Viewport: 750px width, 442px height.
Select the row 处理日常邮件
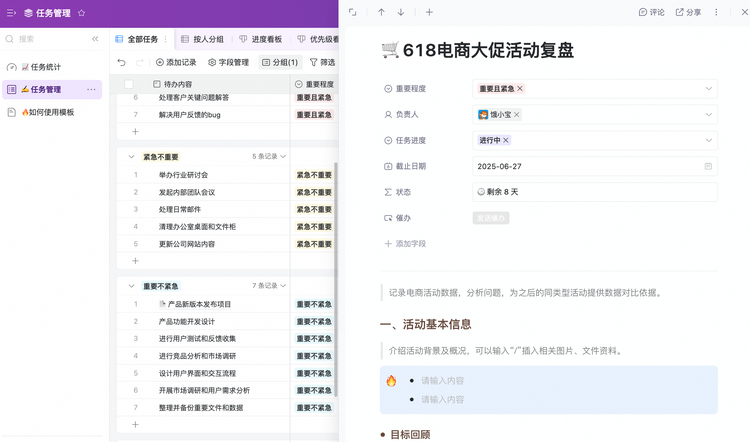pos(180,210)
